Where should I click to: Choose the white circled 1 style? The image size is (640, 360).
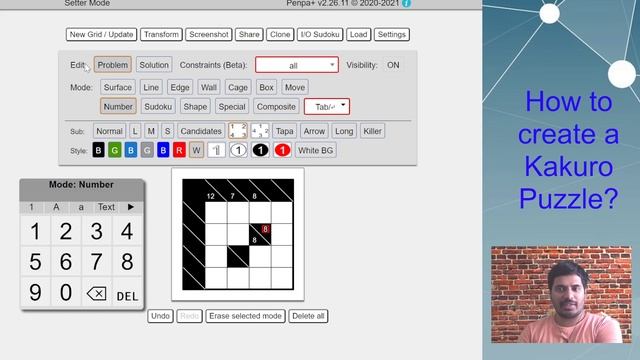point(238,150)
